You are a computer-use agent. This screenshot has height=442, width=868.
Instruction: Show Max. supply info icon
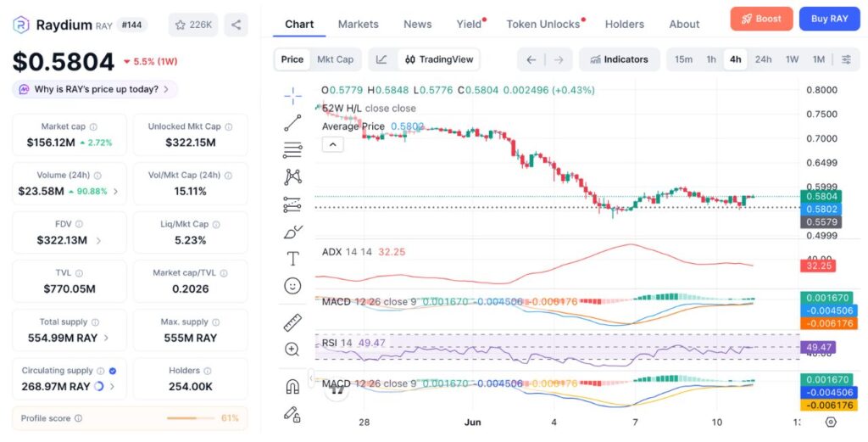[216, 322]
